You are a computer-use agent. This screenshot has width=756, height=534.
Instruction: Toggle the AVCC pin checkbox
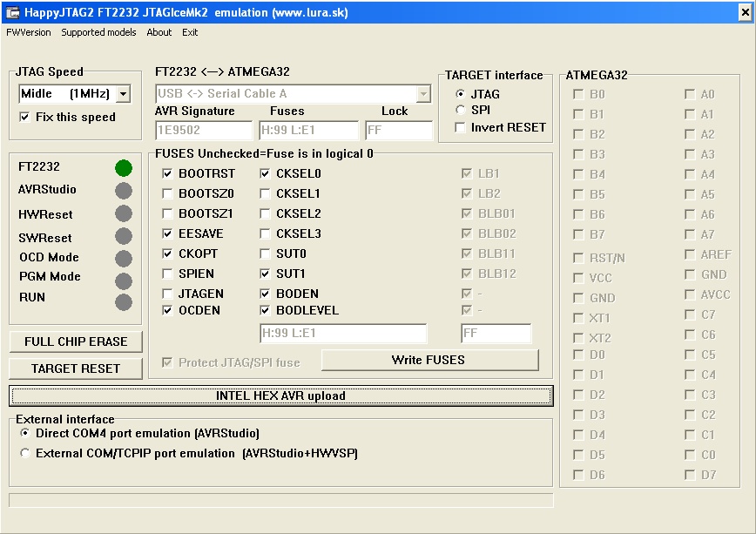(690, 294)
